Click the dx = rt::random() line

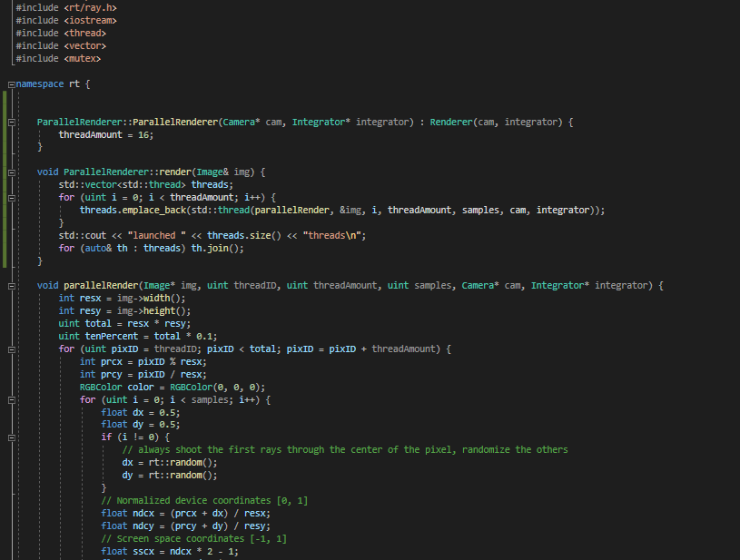(x=170, y=463)
